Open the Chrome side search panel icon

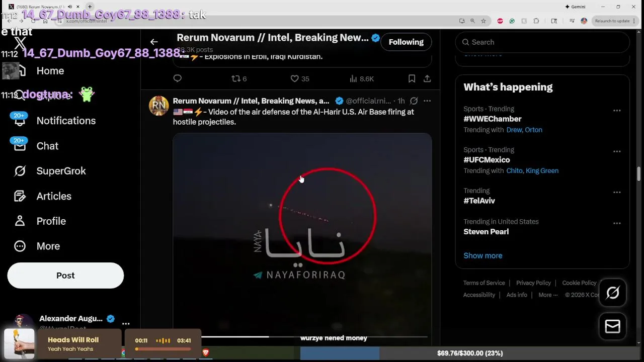(554, 21)
